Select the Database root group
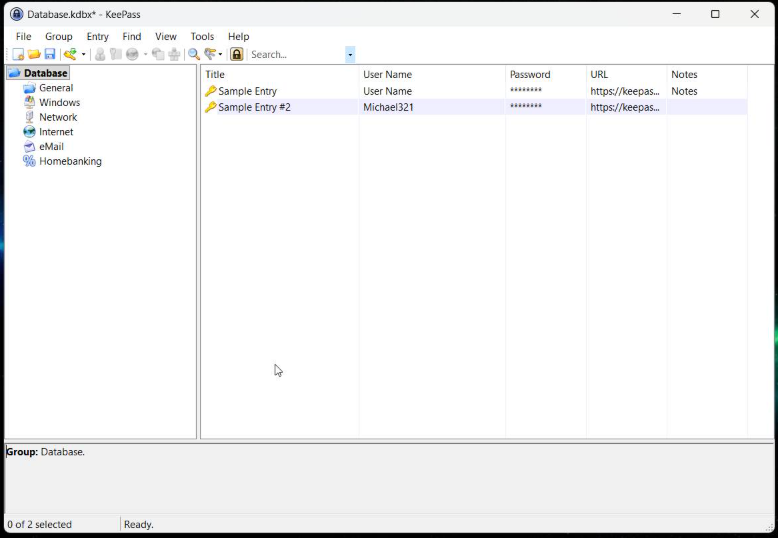 click(x=46, y=73)
